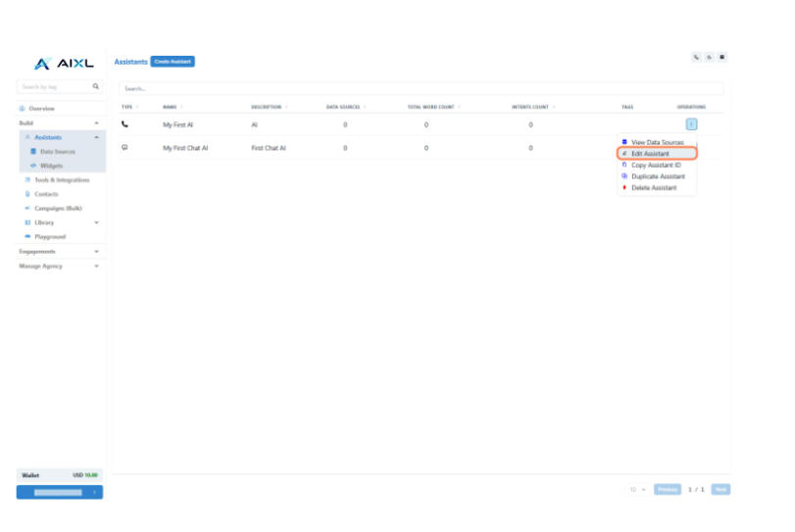This screenshot has height=532, width=795.
Task: Click the chat type icon for My First Chat AI
Action: [124, 148]
